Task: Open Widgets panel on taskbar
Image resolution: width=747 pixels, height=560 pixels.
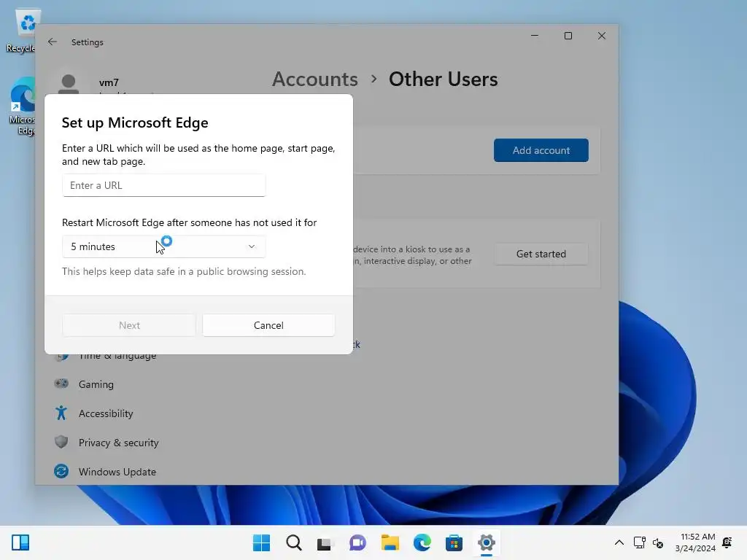Action: tap(20, 542)
